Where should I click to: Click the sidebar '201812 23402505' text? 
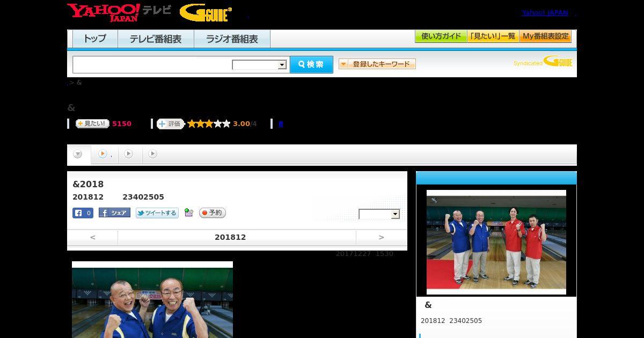tap(451, 321)
